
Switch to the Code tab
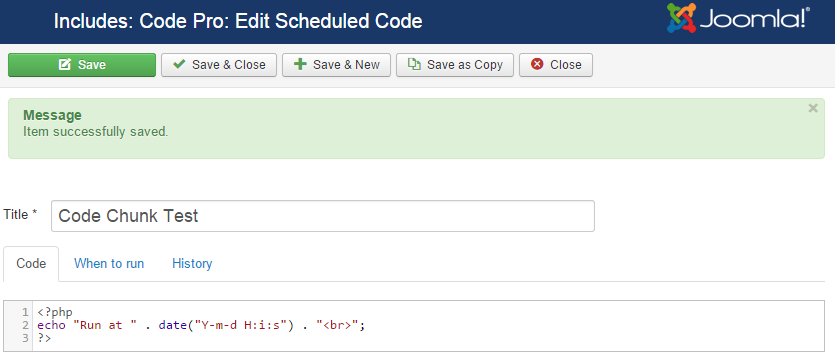pyautogui.click(x=31, y=264)
